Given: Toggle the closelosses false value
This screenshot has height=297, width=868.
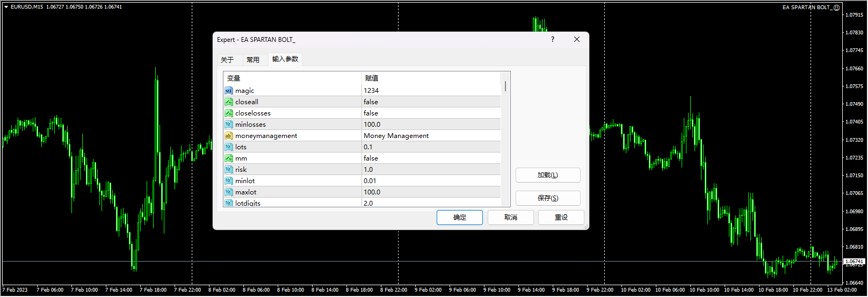Looking at the screenshot, I should (x=371, y=113).
